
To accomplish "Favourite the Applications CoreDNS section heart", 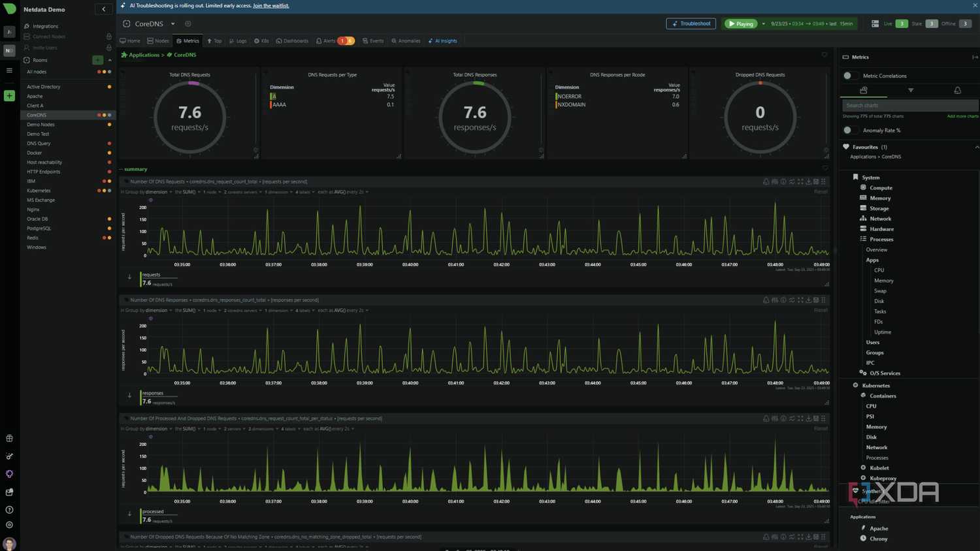I will coord(825,55).
